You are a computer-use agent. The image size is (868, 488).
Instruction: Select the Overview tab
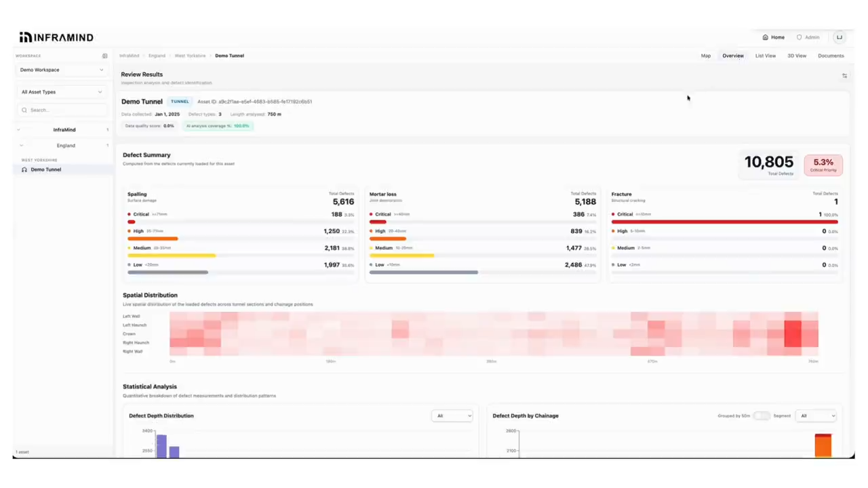(x=733, y=56)
